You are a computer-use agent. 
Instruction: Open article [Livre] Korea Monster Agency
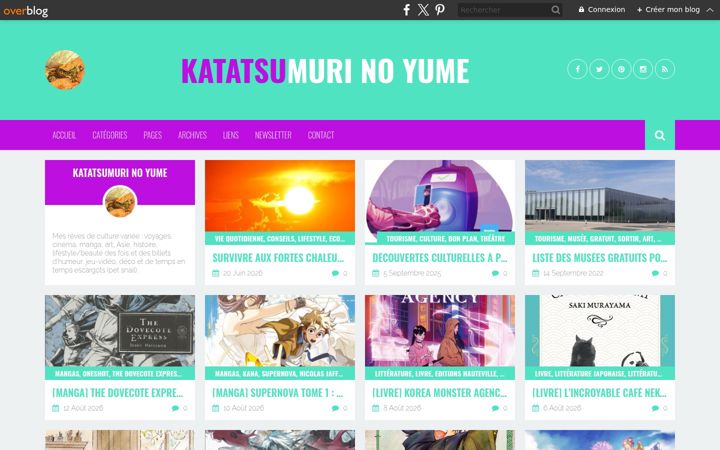[439, 393]
